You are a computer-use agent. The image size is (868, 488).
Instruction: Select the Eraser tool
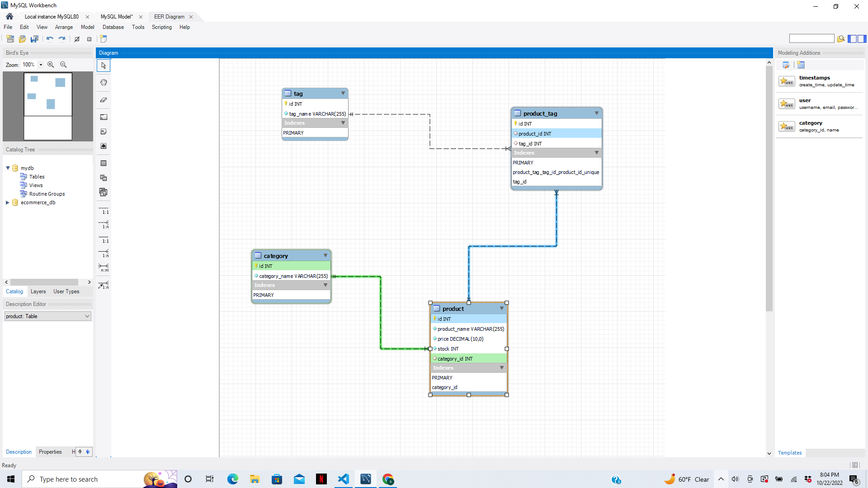point(104,100)
